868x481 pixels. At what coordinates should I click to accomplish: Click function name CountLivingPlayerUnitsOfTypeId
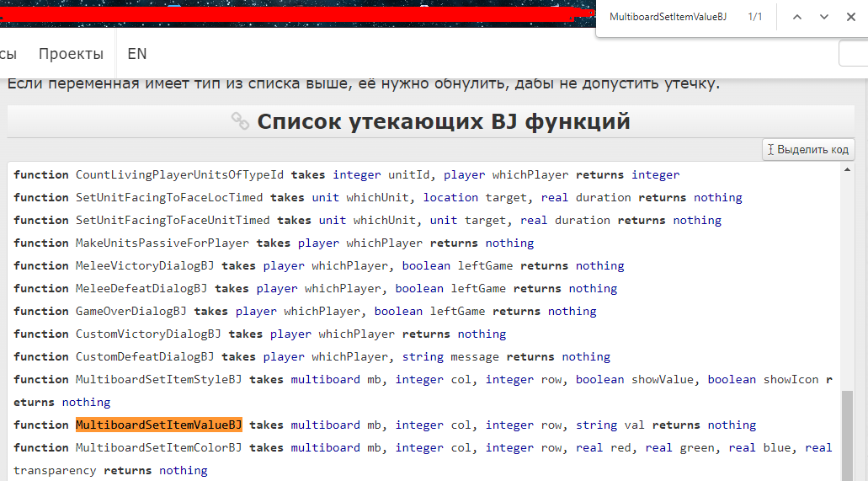pos(179,175)
